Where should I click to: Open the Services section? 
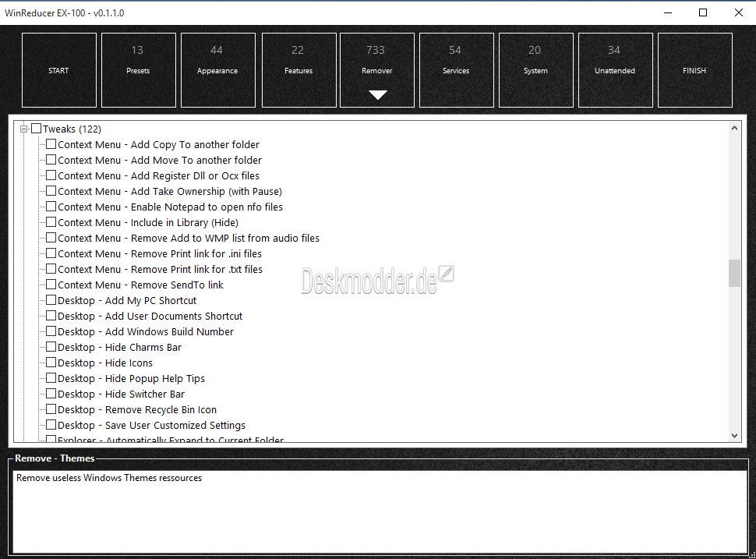click(457, 70)
